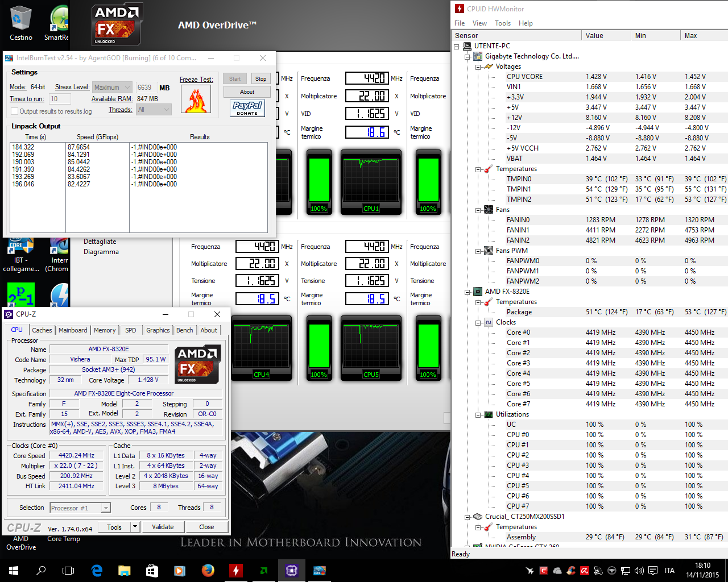Select Diagramma in the AMD OverDrive sidebar
The image size is (728, 582).
(101, 252)
